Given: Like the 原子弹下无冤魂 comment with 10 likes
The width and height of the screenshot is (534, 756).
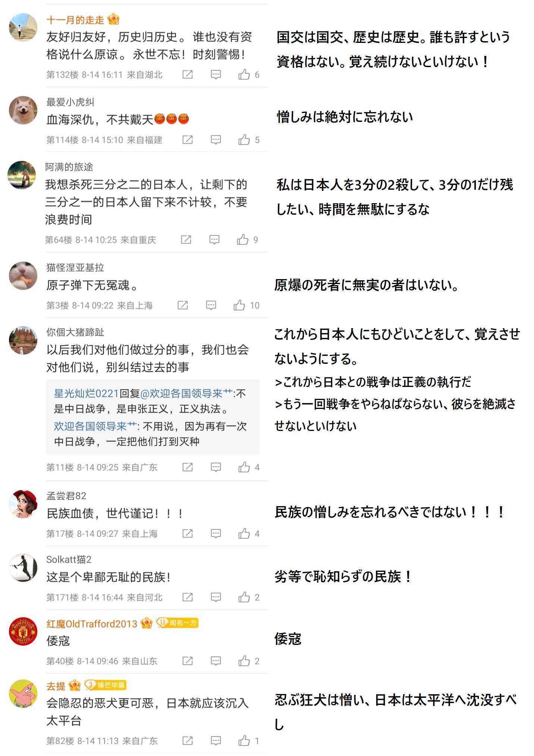Looking at the screenshot, I should click(x=239, y=305).
